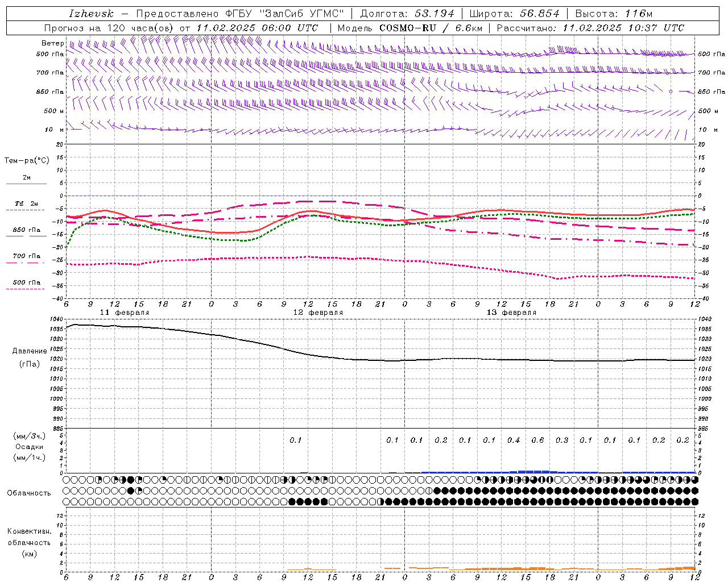The image size is (728, 582).
Task: Click the "850 гПа" temperature legend entry
Action: pos(26,230)
